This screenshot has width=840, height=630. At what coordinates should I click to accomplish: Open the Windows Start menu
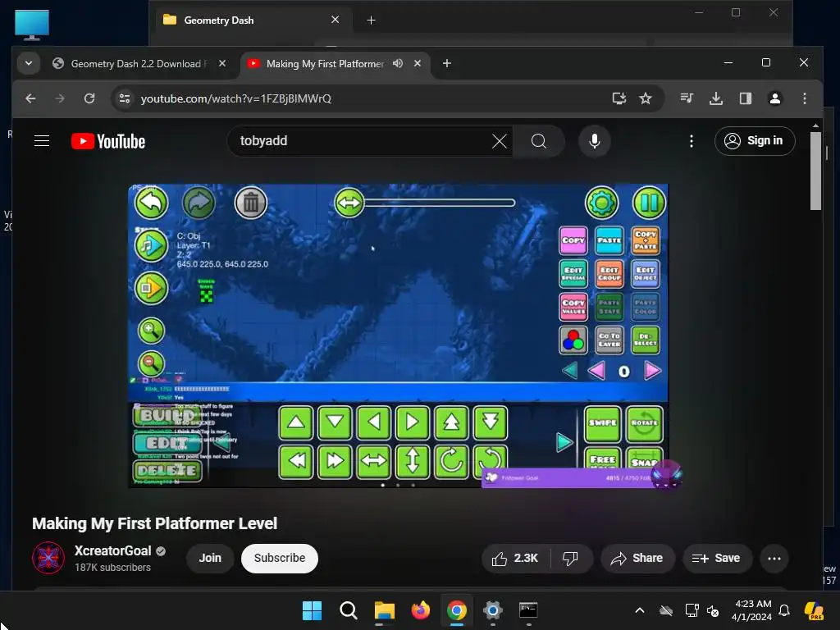(312, 610)
